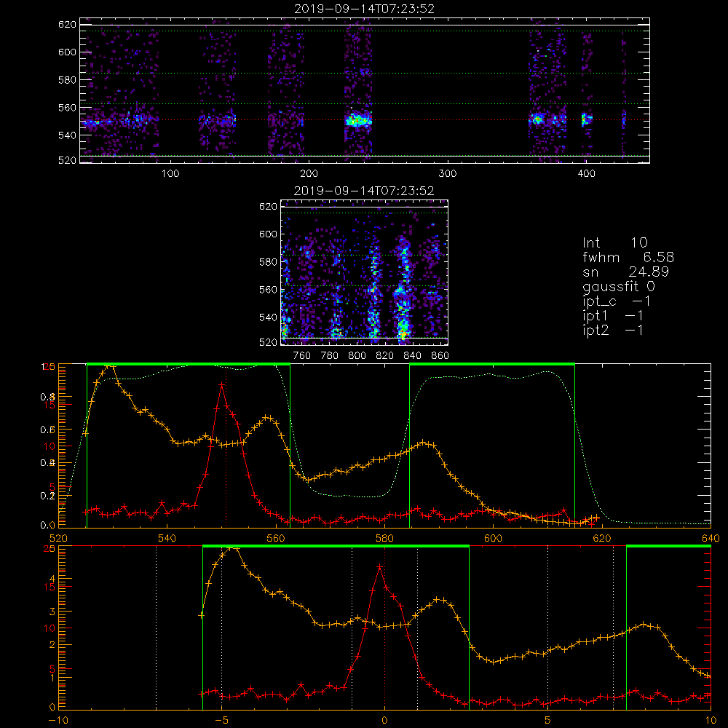Click the 'ipt_c -1' parameter line
This screenshot has width=728, height=728.
click(x=617, y=301)
